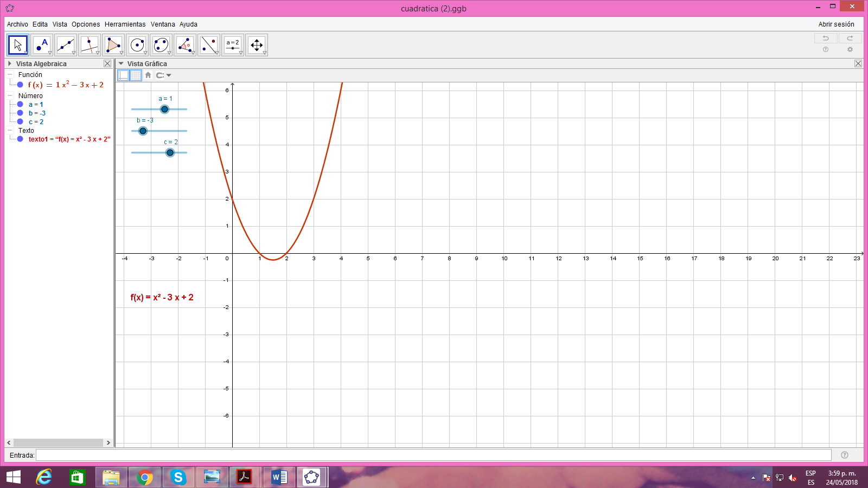Select the Polygon tool

coord(113,44)
